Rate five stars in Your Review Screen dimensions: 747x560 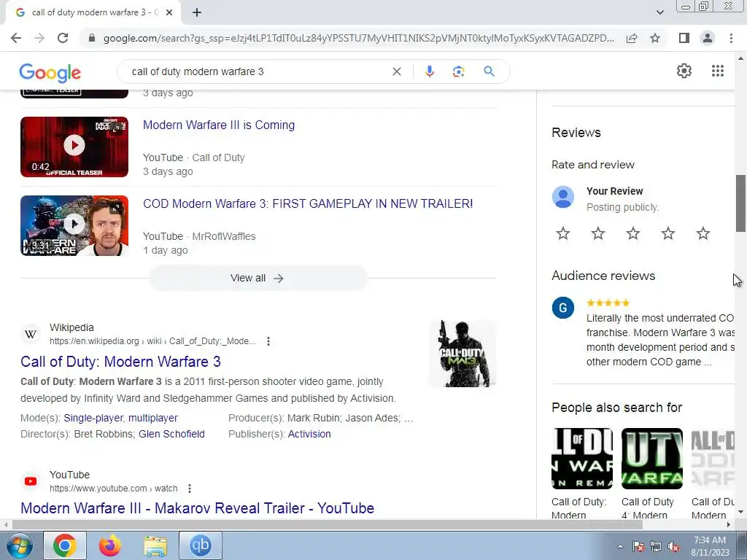pos(703,233)
